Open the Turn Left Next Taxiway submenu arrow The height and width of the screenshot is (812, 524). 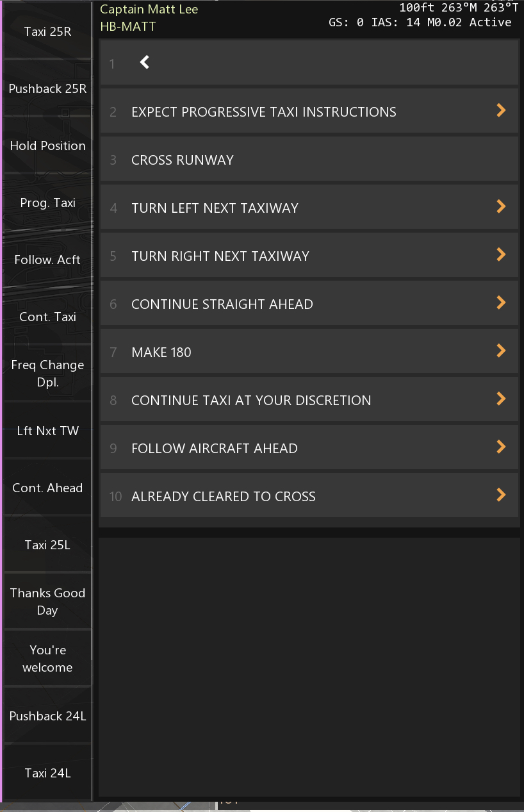(x=502, y=207)
